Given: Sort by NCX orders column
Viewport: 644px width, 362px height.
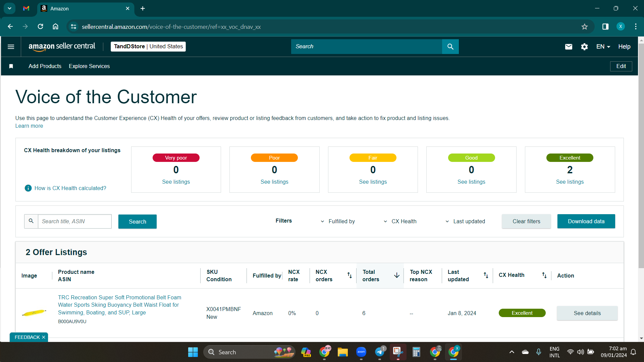Looking at the screenshot, I should tap(350, 275).
